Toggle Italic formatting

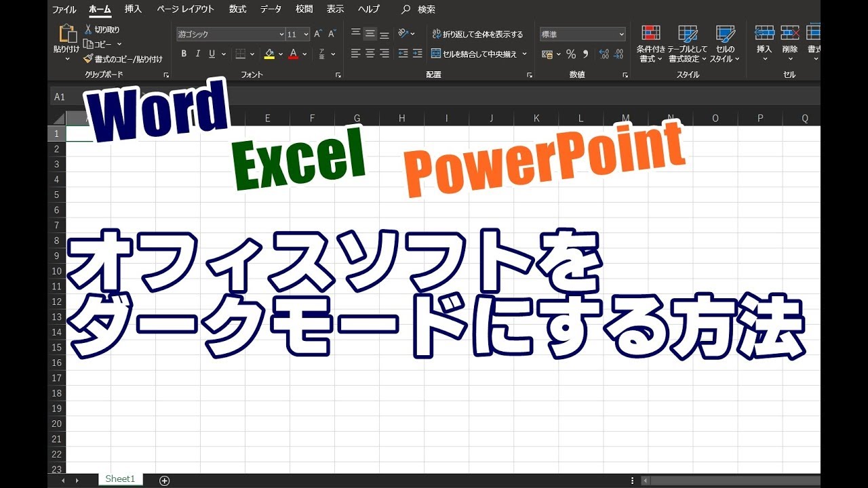click(x=198, y=54)
